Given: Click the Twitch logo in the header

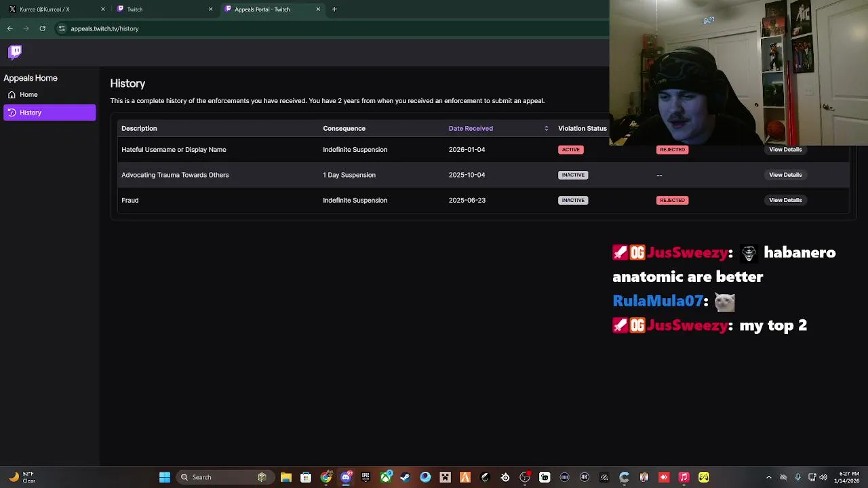Looking at the screenshot, I should tap(15, 52).
